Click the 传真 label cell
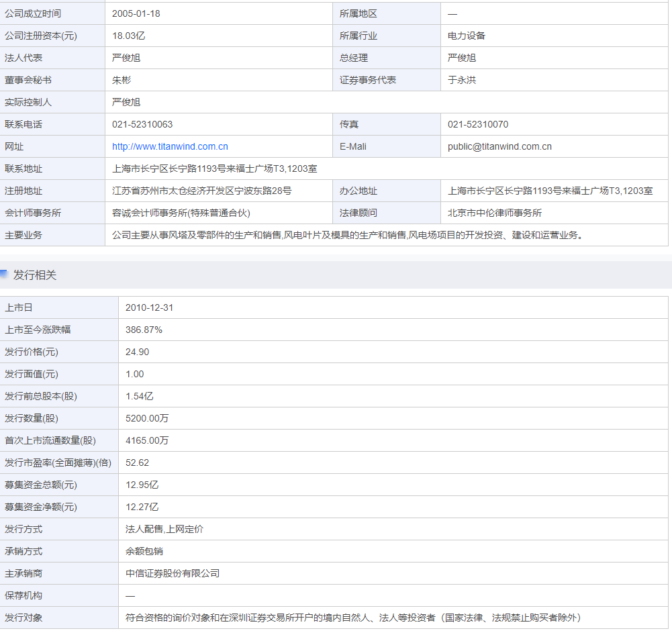Viewport: 672px width, 635px height. point(387,125)
